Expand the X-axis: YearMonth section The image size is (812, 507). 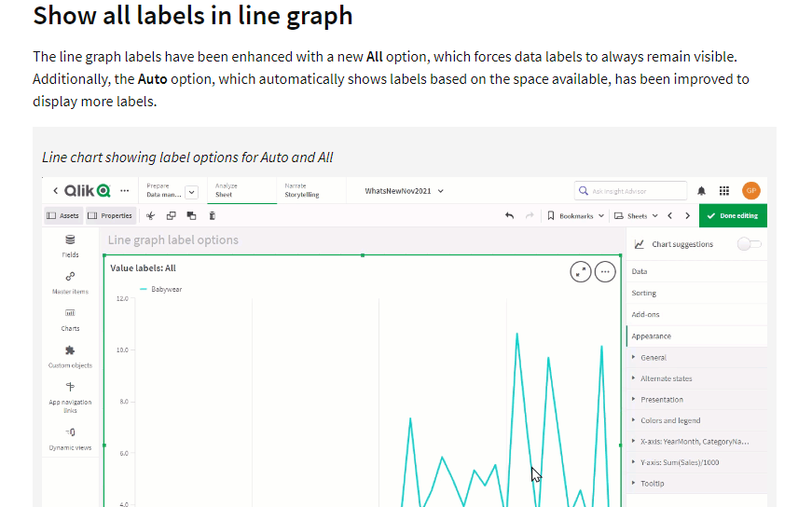[696, 441]
